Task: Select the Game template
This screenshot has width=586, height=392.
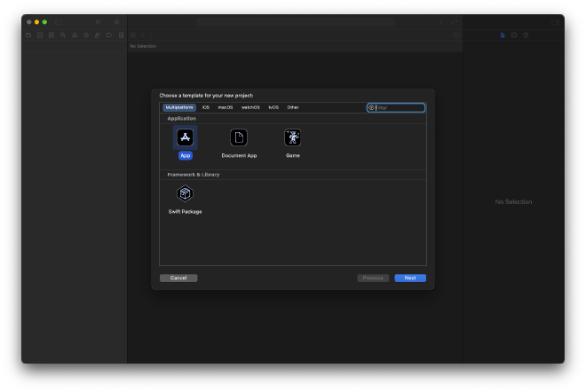Action: (x=293, y=137)
